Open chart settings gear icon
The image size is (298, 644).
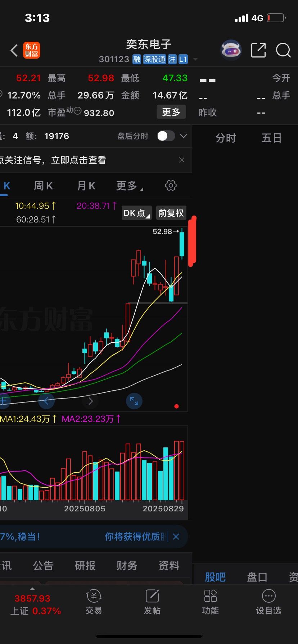[x=171, y=185]
